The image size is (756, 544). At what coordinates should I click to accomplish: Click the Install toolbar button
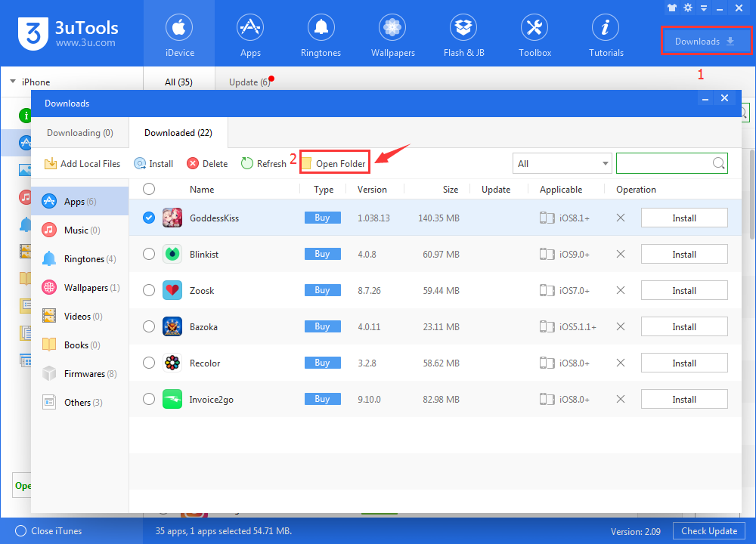153,164
